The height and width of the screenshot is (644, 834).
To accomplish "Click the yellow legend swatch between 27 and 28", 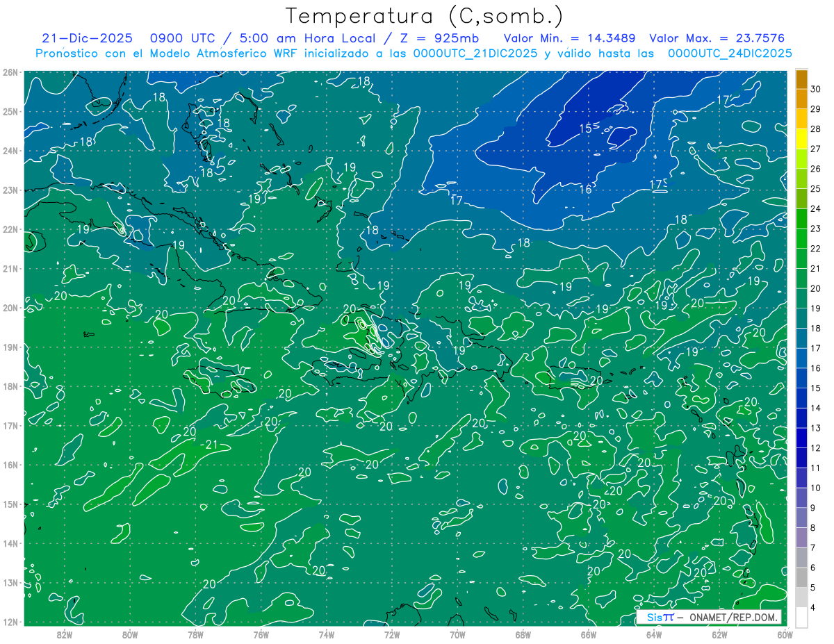I will coord(801,138).
